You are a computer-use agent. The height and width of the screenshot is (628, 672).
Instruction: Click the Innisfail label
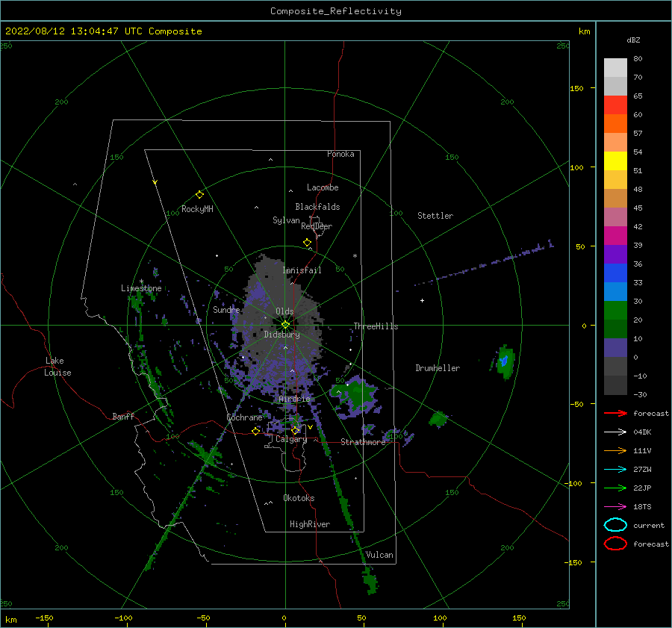point(302,270)
